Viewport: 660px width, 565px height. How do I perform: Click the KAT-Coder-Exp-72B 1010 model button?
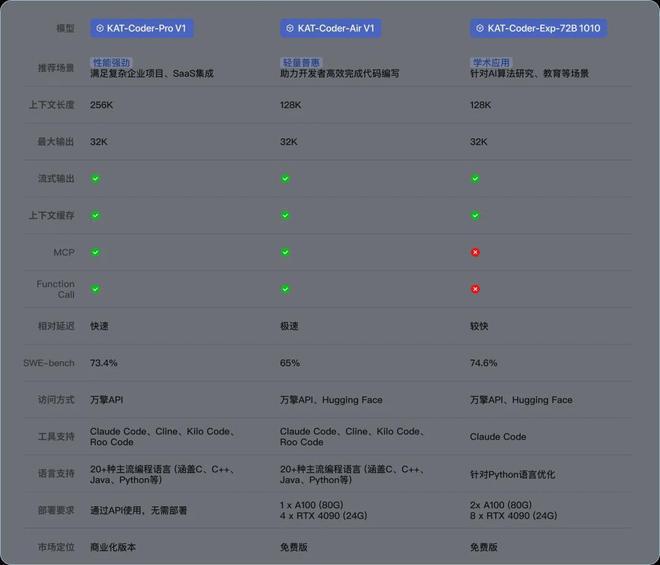click(538, 28)
